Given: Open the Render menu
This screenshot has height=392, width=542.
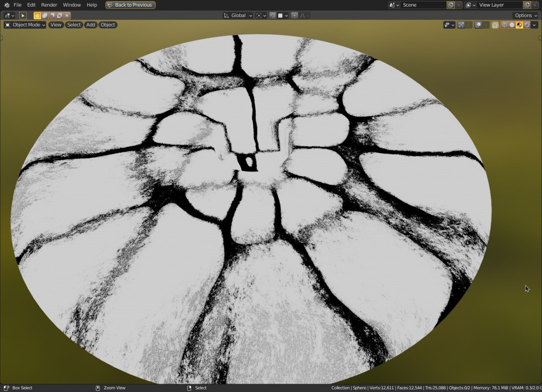Looking at the screenshot, I should (x=49, y=5).
